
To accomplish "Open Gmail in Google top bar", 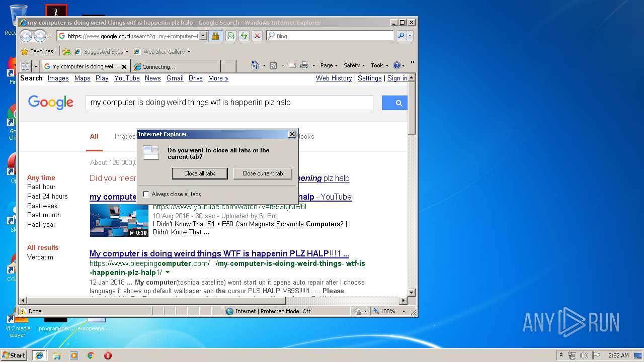I will click(175, 78).
